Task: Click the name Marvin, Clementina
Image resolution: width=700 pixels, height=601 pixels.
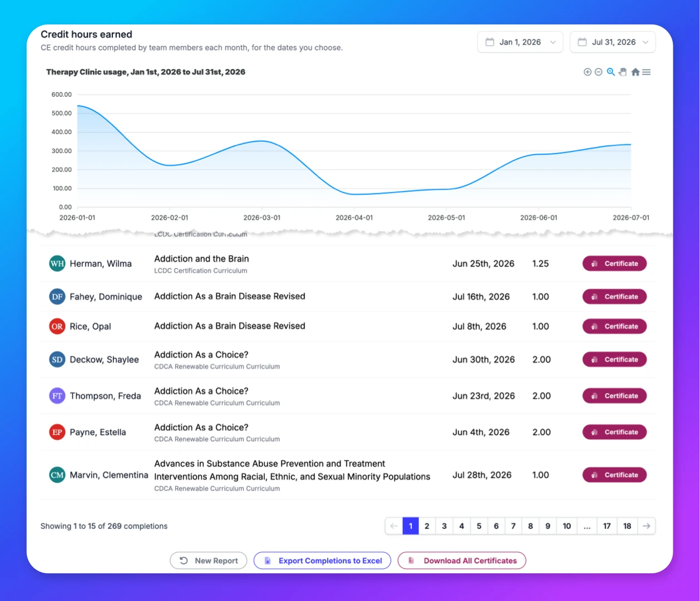Action: click(x=109, y=475)
